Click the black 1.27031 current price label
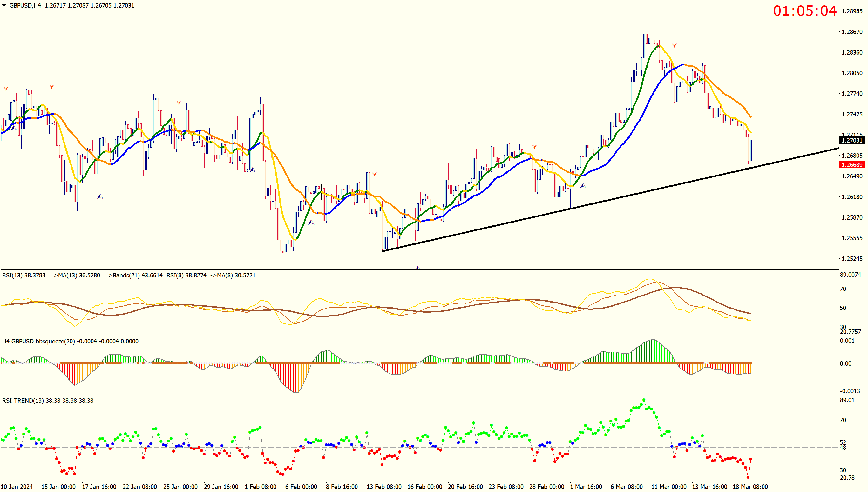Image resolution: width=868 pixels, height=492 pixels. (852, 140)
